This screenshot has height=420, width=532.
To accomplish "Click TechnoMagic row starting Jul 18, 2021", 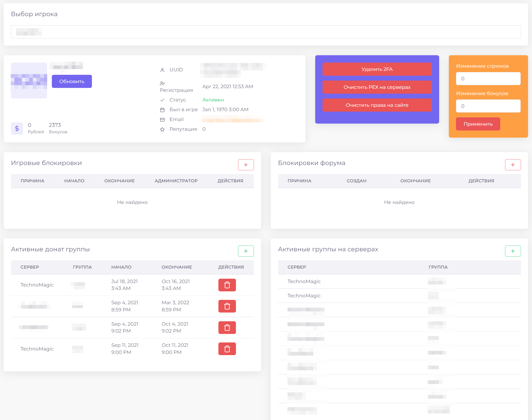I will click(x=132, y=285).
